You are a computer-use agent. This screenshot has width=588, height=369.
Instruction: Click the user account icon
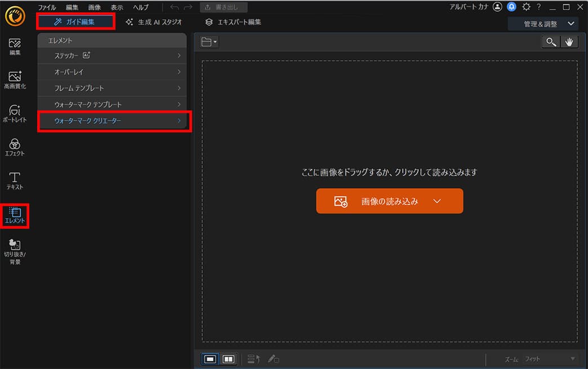click(x=497, y=7)
